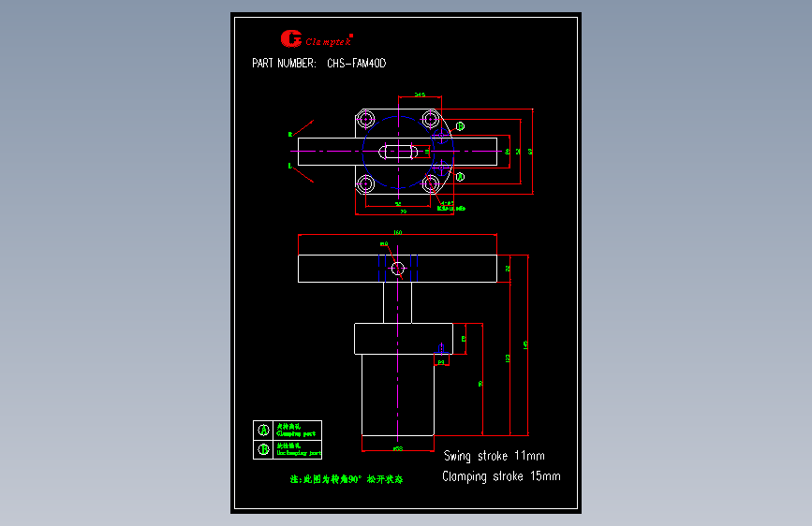This screenshot has height=526, width=812.
Task: Click the green 'R' swing direction label
Action: [x=290, y=135]
